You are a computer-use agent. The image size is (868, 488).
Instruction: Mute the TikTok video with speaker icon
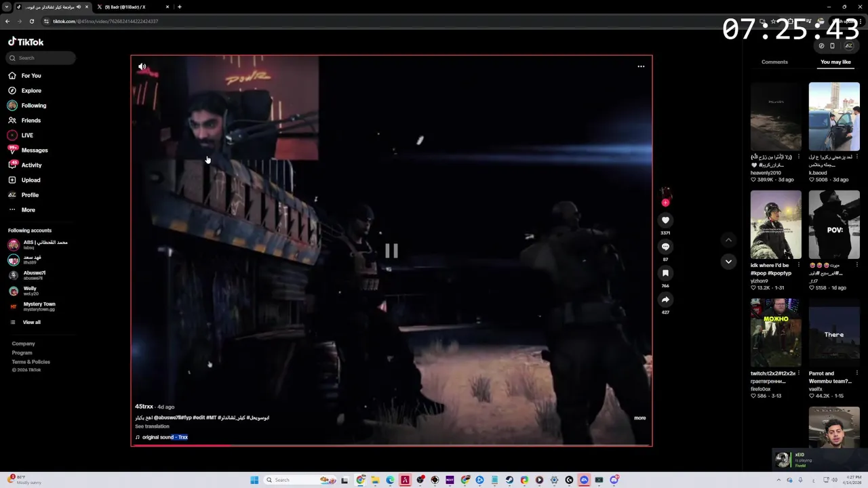(142, 66)
